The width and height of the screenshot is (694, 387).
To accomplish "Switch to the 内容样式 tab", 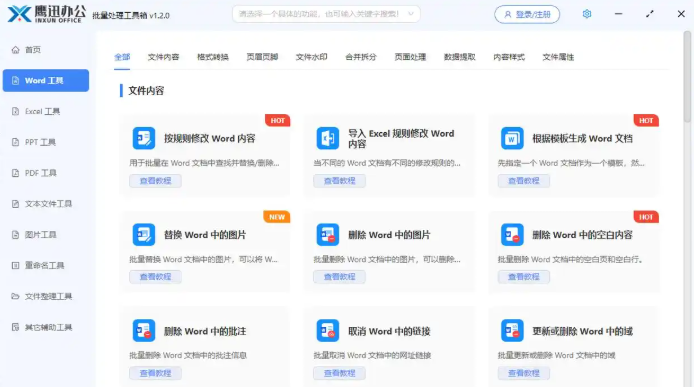I will tap(509, 57).
